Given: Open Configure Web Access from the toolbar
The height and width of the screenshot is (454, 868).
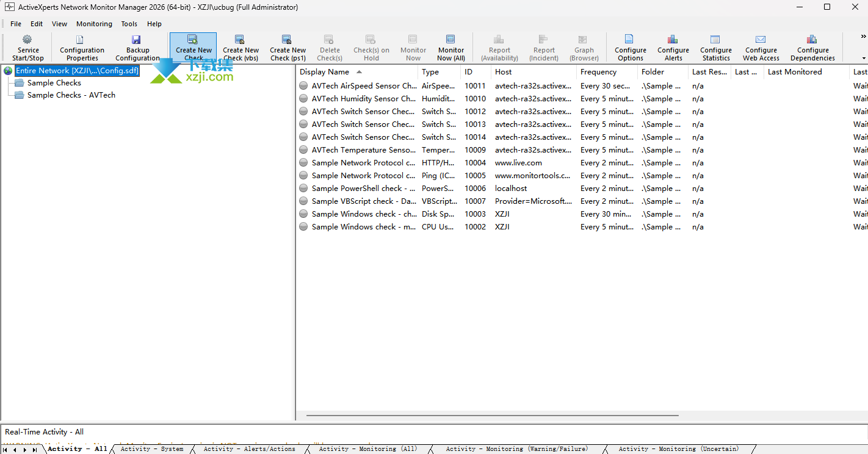Looking at the screenshot, I should coord(761,48).
